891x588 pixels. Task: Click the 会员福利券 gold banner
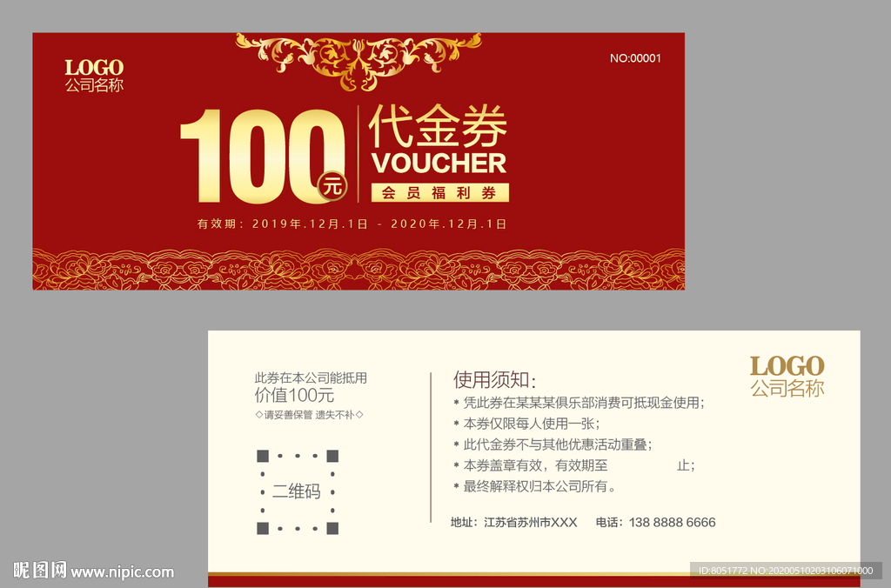pos(439,192)
